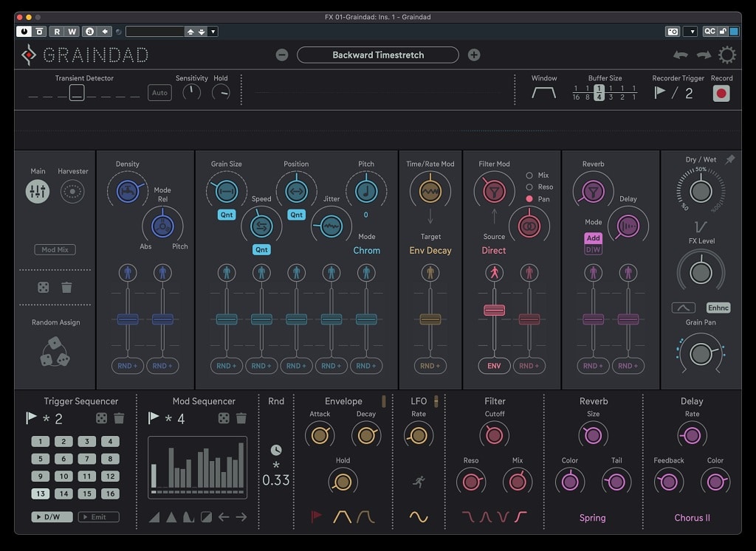
Task: Randomize the Mod Sequencer steps
Action: (x=224, y=418)
